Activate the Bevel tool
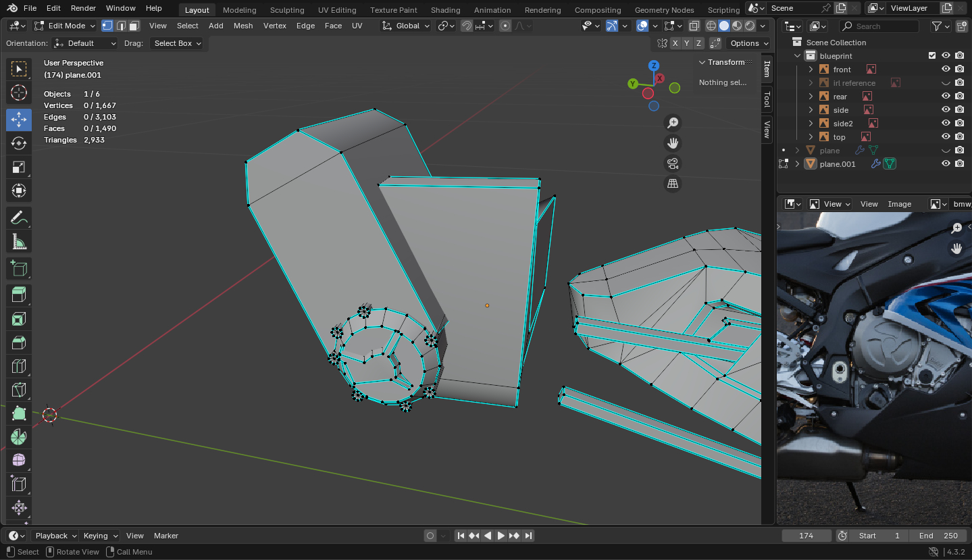The image size is (972, 560). point(19,342)
